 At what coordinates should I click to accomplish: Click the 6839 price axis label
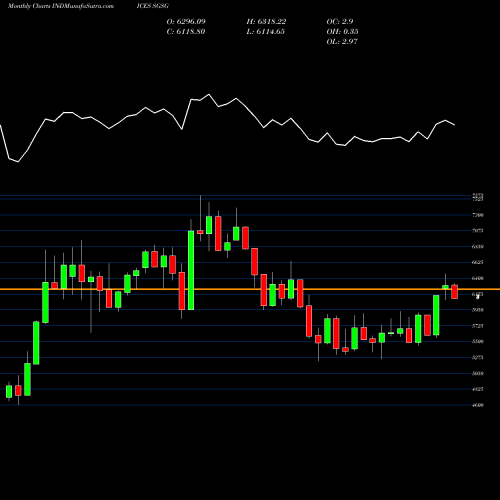(478, 247)
